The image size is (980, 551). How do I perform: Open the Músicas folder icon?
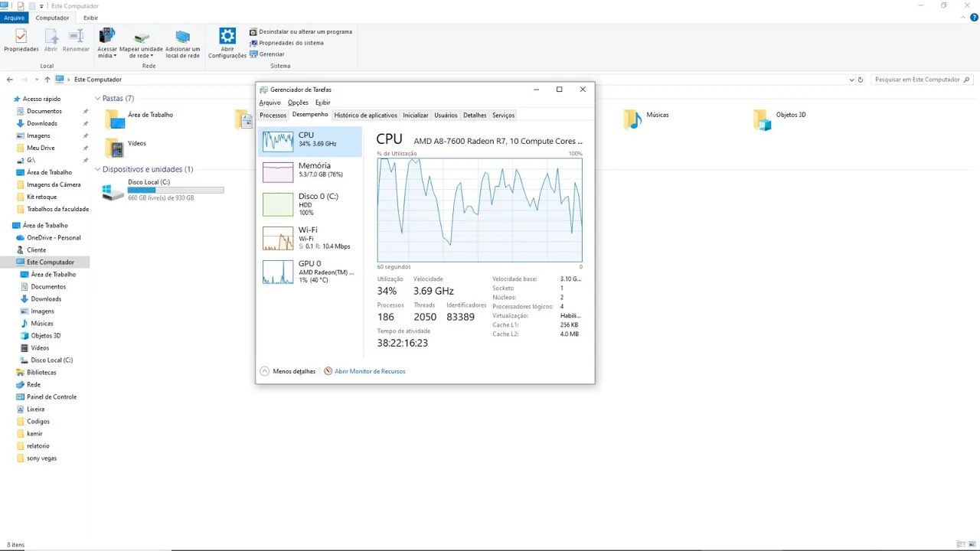click(x=632, y=119)
